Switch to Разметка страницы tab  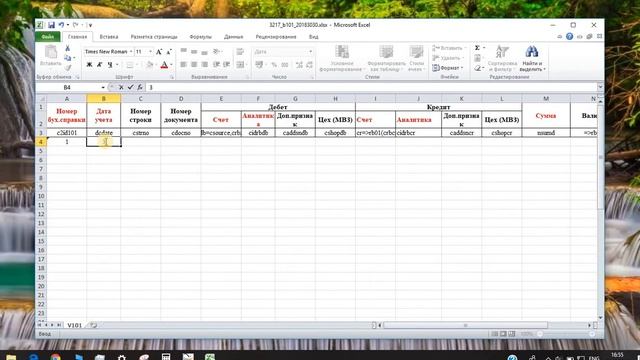[154, 37]
